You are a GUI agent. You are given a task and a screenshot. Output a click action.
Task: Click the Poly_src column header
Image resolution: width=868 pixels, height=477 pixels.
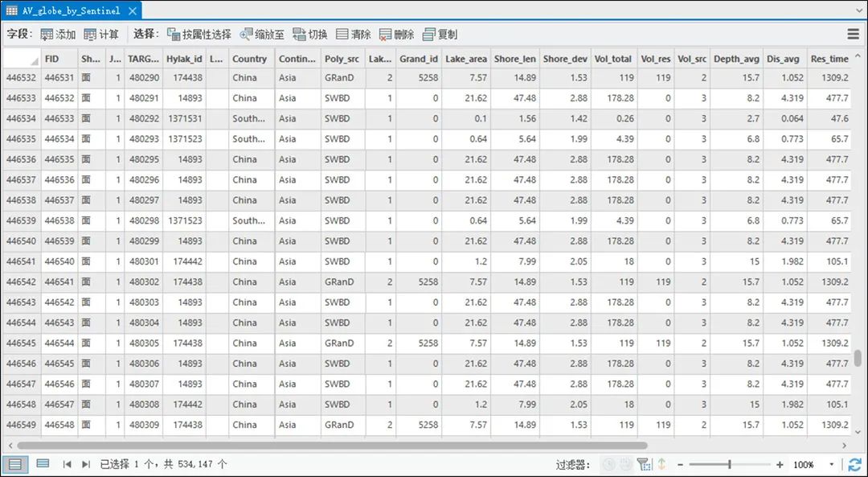pyautogui.click(x=342, y=59)
